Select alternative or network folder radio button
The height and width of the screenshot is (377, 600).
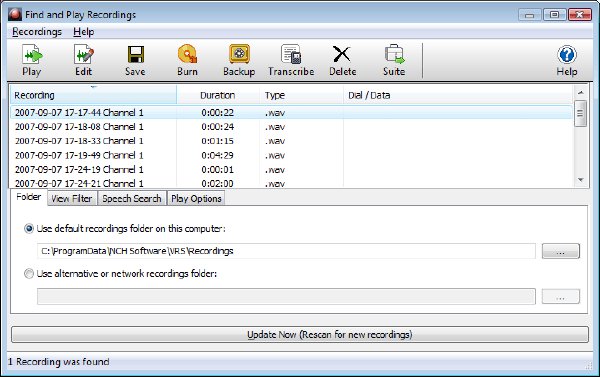tap(29, 274)
